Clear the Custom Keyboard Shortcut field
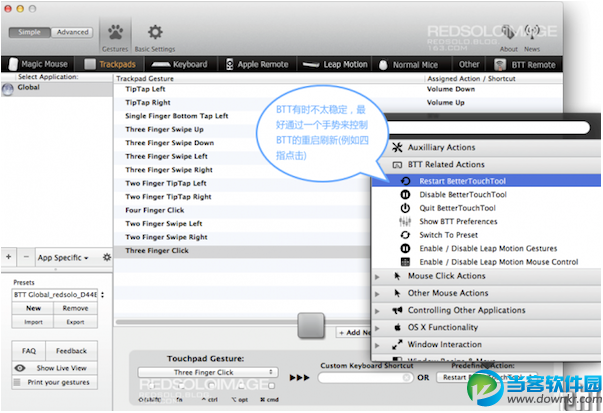The width and height of the screenshot is (603, 413). (x=406, y=378)
